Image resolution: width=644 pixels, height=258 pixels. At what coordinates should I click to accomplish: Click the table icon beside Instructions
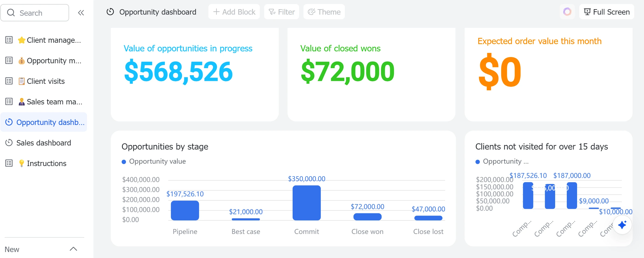[9, 163]
